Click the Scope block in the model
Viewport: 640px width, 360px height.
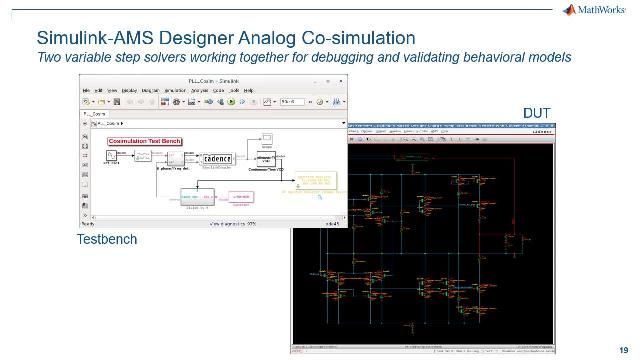pyautogui.click(x=267, y=139)
